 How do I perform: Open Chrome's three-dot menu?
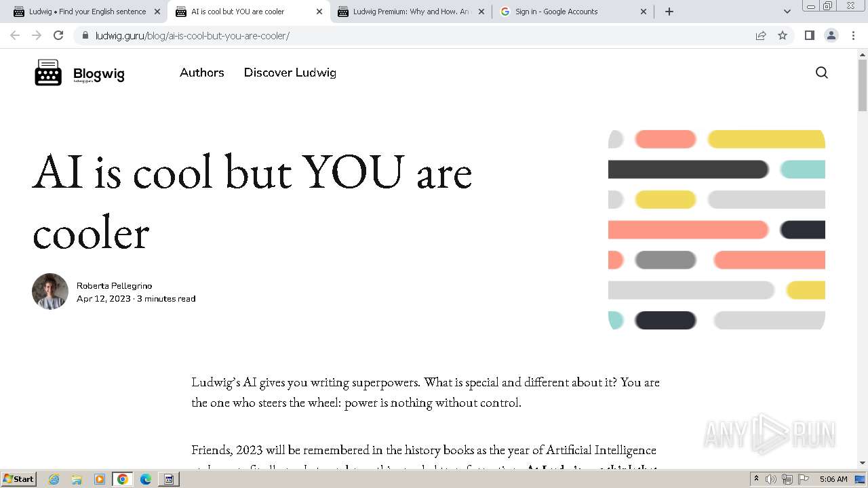(853, 35)
